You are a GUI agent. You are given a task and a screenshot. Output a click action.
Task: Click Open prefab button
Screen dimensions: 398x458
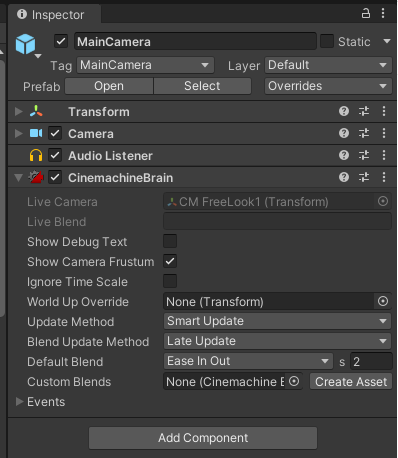109,86
